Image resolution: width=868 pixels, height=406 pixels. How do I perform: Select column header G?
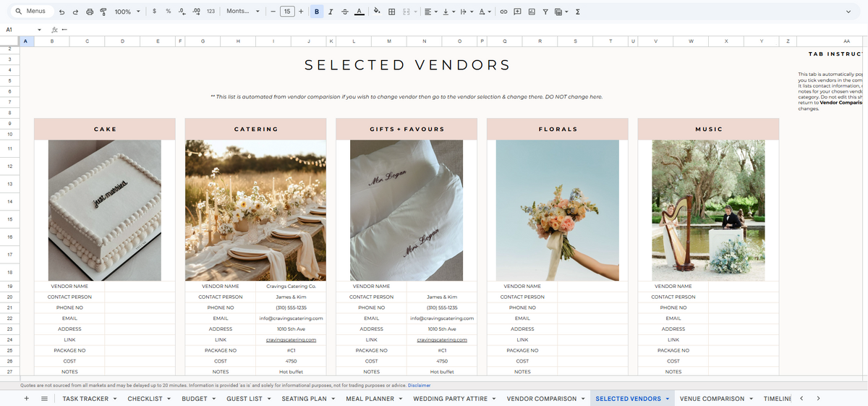coord(203,41)
